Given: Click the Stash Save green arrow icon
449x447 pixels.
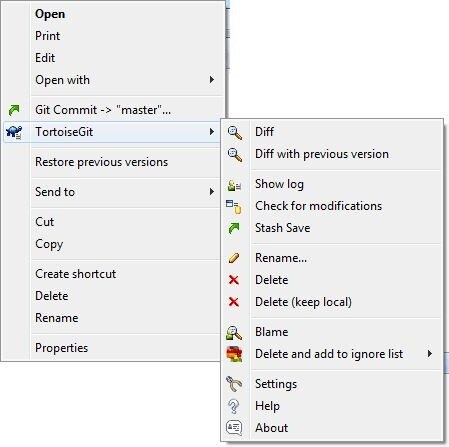Looking at the screenshot, I should [234, 228].
